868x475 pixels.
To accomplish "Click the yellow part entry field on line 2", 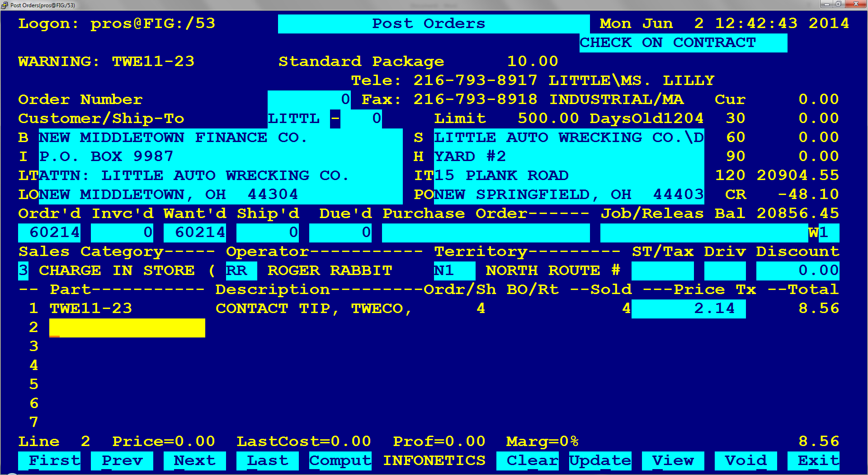I will 127,328.
